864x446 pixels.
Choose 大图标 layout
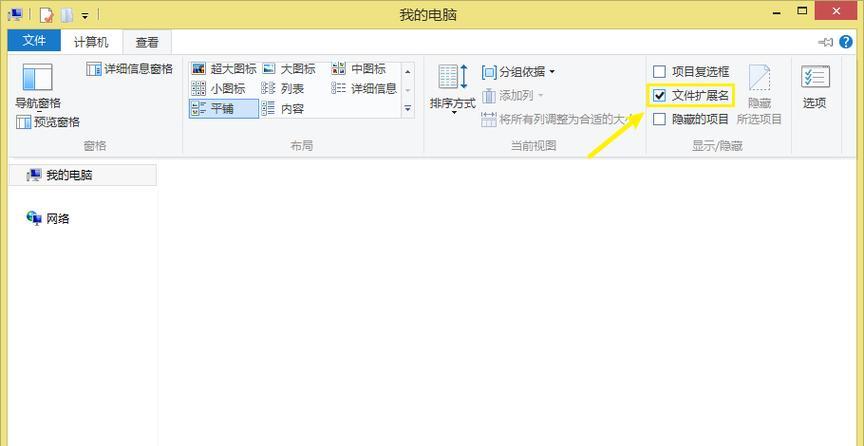tap(289, 69)
